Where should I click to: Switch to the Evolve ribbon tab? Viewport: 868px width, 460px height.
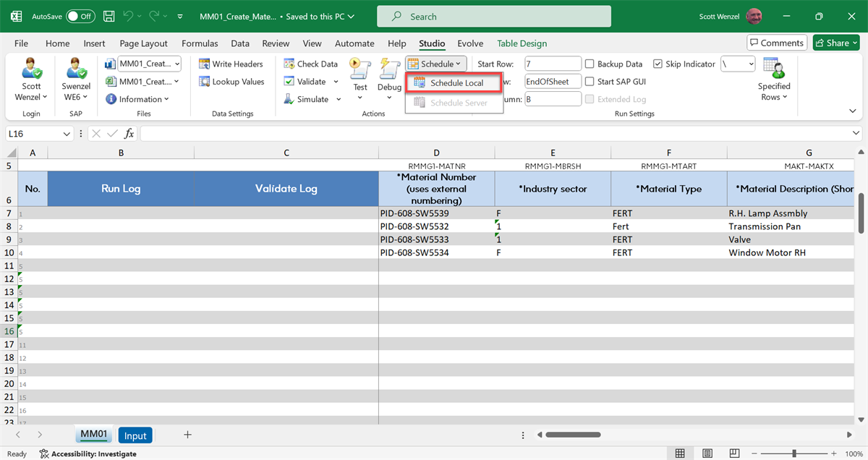pos(470,43)
